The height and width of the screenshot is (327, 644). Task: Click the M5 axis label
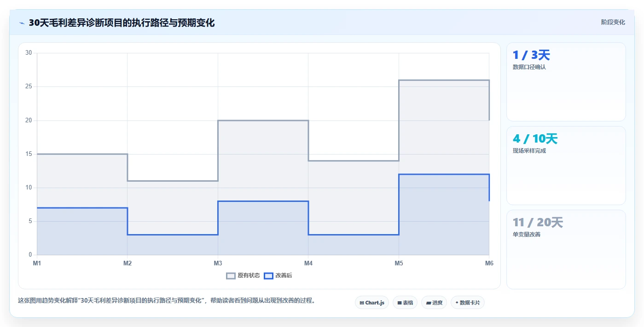[399, 263]
